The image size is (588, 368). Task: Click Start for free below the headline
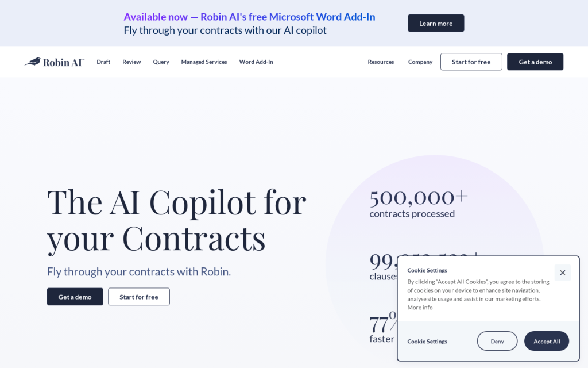[x=139, y=297]
